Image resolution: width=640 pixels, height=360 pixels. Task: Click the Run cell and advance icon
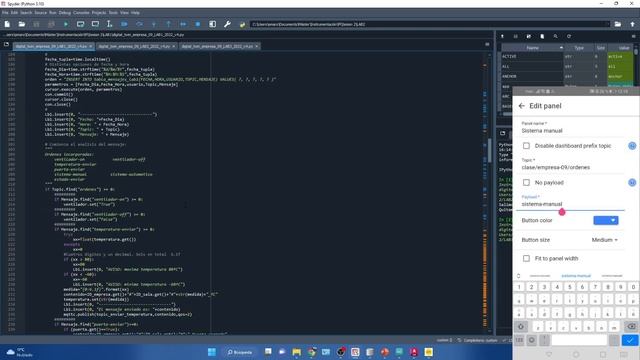pos(95,24)
